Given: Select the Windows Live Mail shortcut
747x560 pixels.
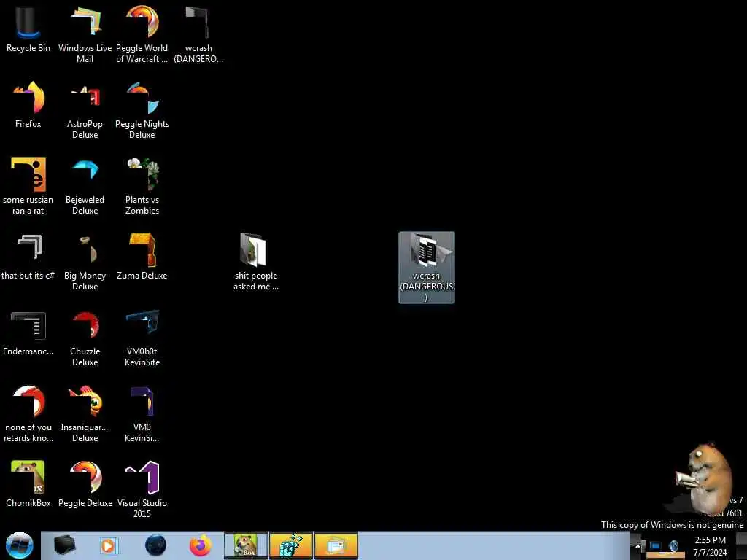Looking at the screenshot, I should [85, 34].
